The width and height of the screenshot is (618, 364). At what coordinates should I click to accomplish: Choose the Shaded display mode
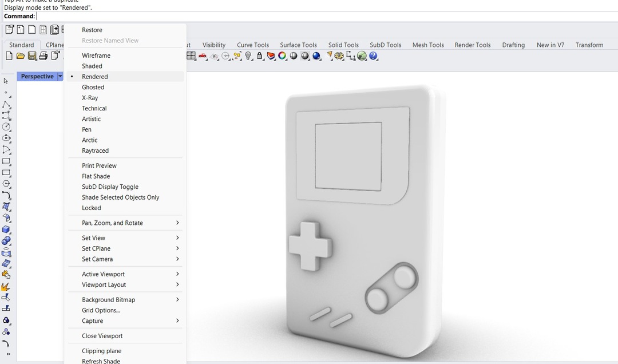pos(125,66)
